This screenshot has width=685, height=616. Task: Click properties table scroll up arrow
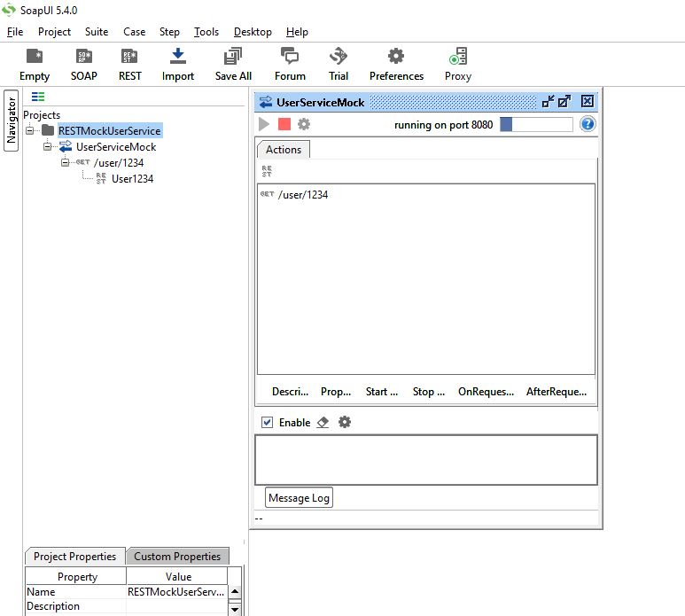click(x=235, y=591)
